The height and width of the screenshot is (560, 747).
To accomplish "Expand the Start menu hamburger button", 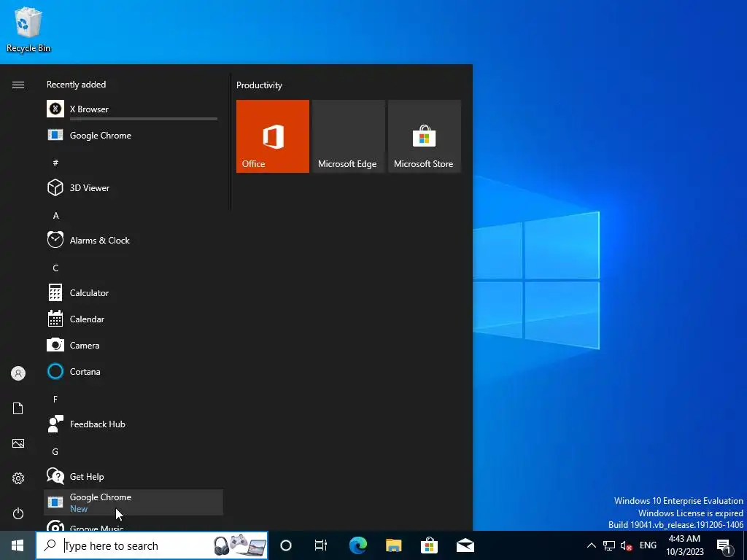I will (x=18, y=85).
